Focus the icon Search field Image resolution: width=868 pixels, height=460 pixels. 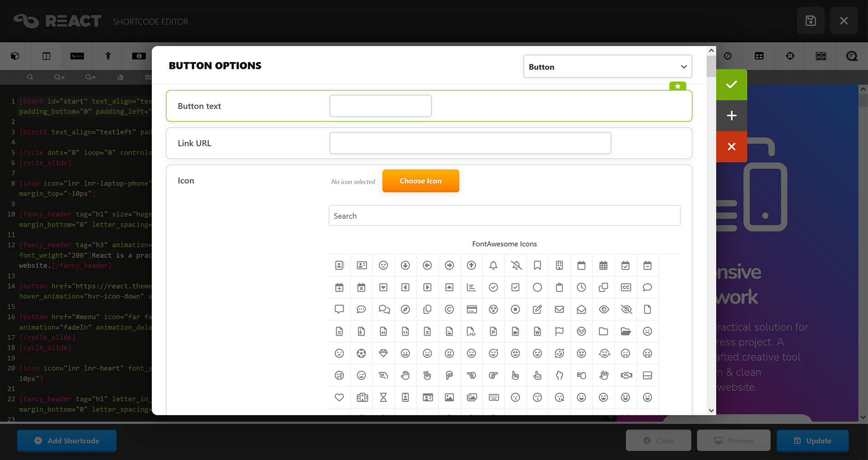[x=504, y=216]
